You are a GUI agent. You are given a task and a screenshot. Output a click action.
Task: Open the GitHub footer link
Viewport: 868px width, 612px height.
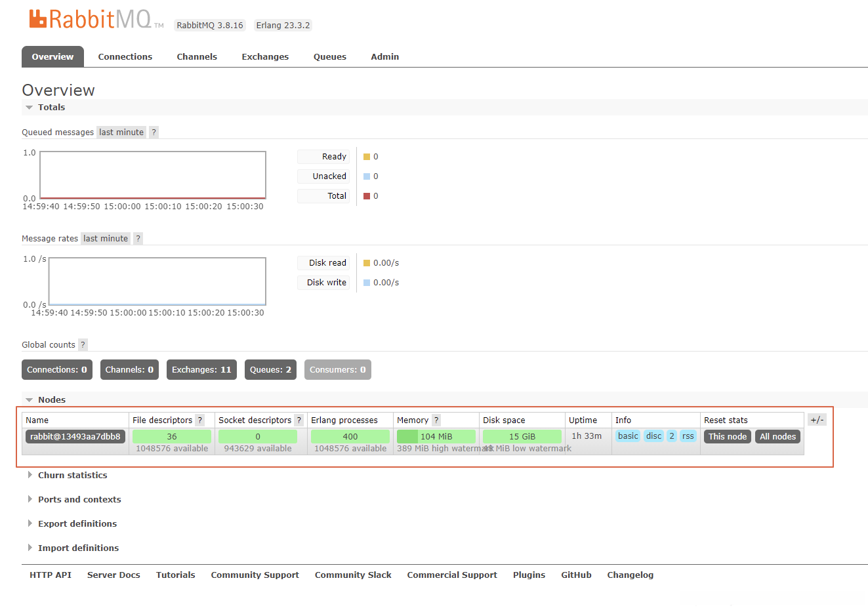point(577,575)
